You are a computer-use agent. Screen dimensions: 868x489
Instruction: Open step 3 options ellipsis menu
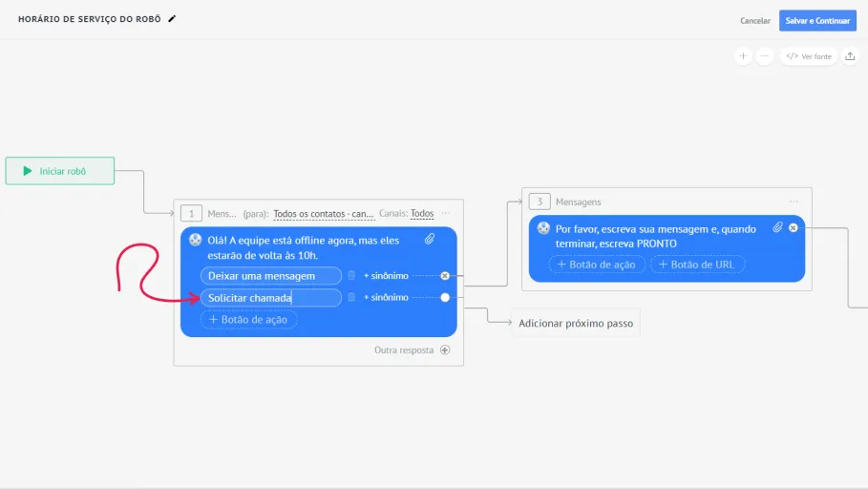point(794,202)
